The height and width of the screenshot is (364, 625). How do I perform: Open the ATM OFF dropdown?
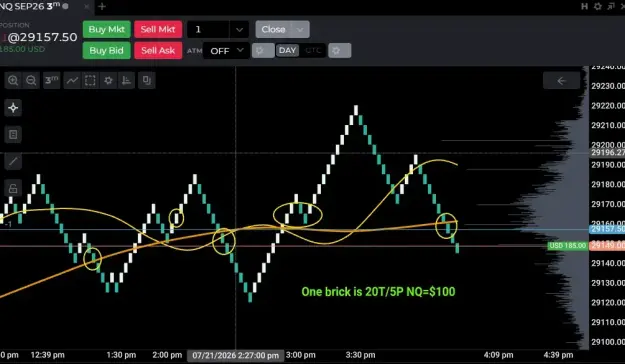point(226,51)
